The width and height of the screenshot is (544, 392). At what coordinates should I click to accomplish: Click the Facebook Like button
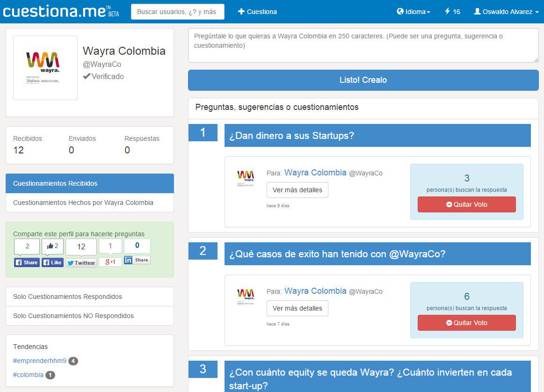[53, 262]
